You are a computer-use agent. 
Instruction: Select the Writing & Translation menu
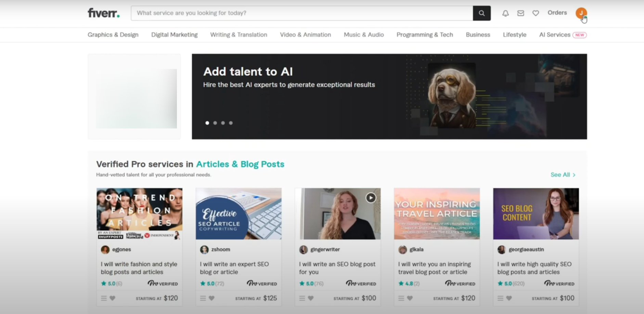tap(239, 35)
